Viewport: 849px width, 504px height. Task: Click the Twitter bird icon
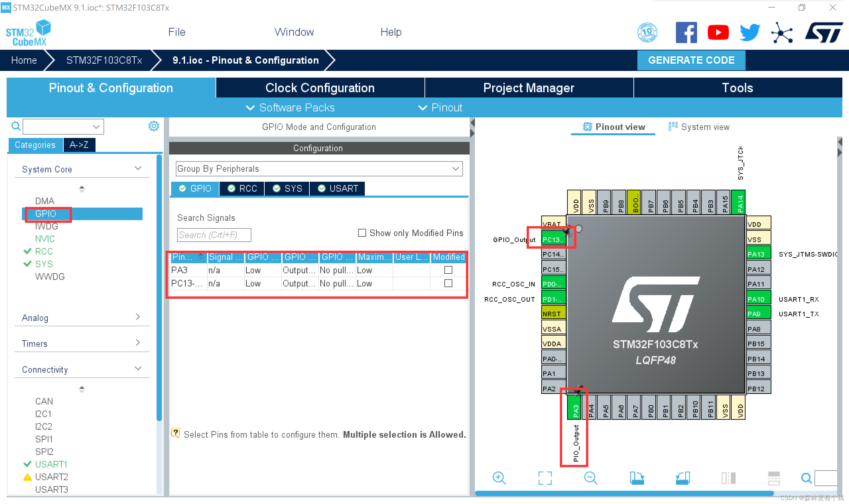(750, 32)
